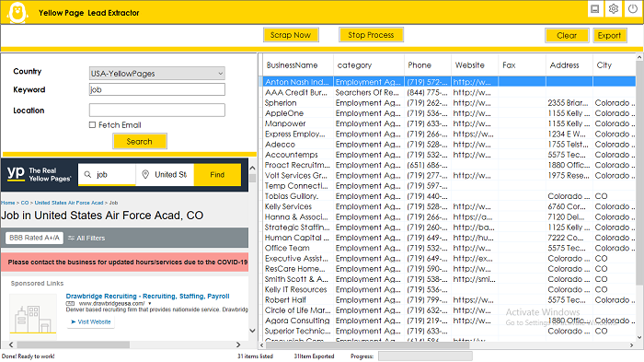Click the location pin icon near United St
Screen dimensions: 644x362
(145, 174)
